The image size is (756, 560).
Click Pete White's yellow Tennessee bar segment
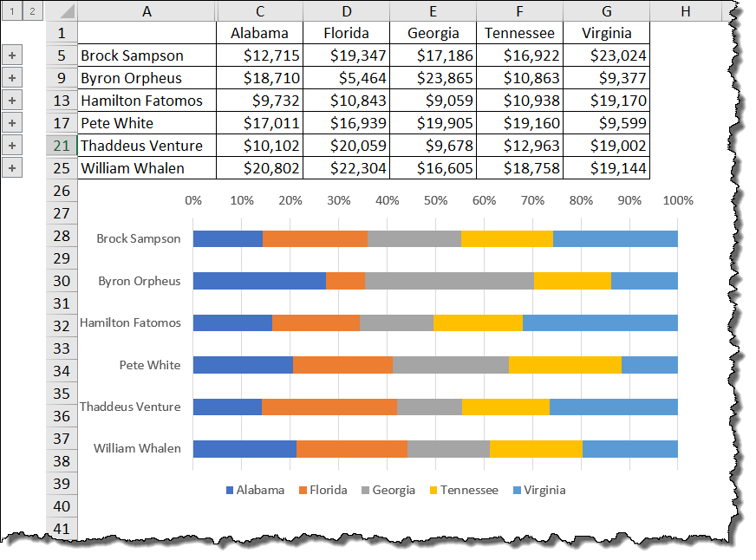click(564, 365)
